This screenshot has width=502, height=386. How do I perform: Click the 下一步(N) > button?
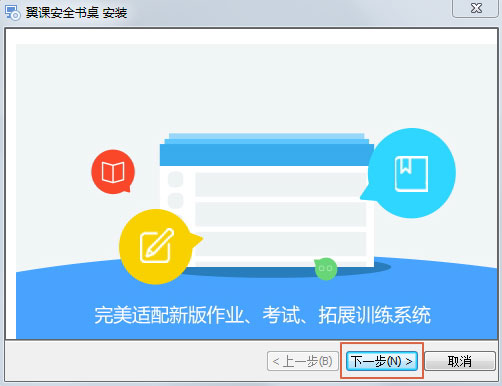coord(382,361)
